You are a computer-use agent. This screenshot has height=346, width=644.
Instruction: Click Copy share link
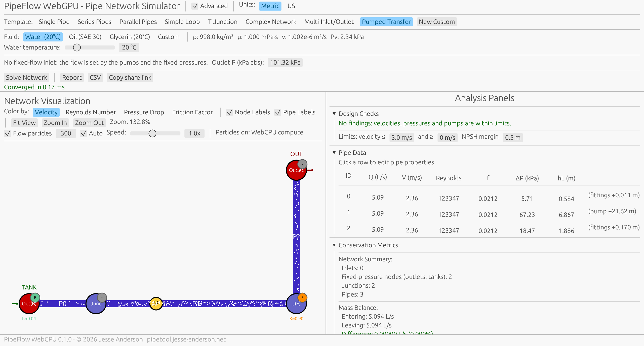click(x=130, y=78)
